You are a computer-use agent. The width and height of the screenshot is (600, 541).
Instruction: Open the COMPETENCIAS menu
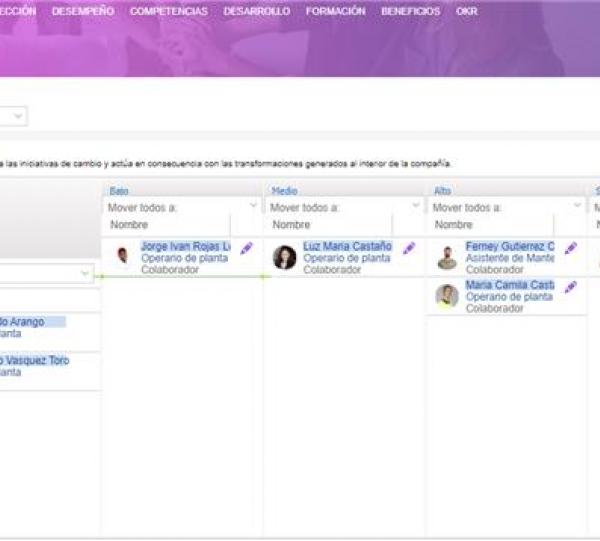coord(169,11)
